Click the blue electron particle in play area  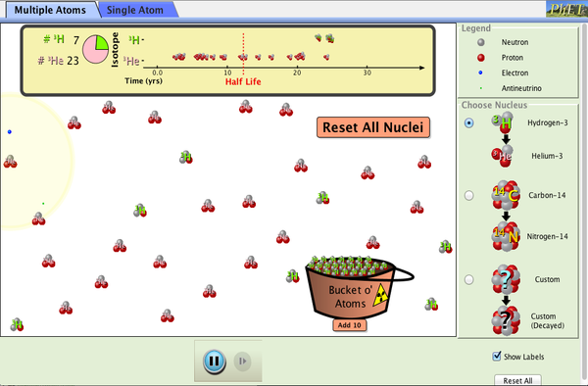(10, 132)
